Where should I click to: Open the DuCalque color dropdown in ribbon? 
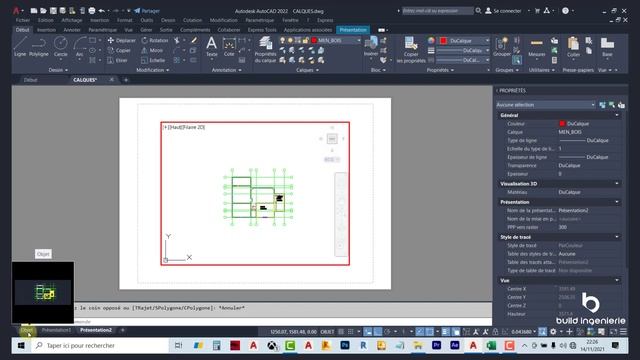tap(487, 40)
